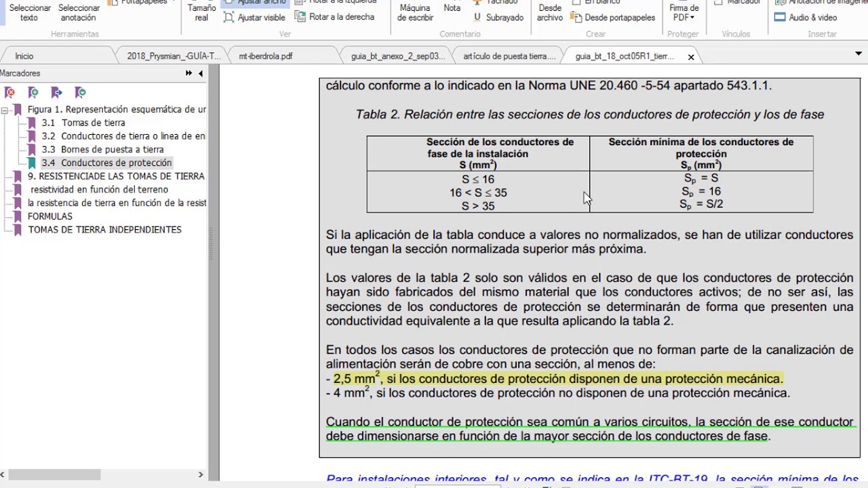Click the Nota comment tool

tap(452, 8)
